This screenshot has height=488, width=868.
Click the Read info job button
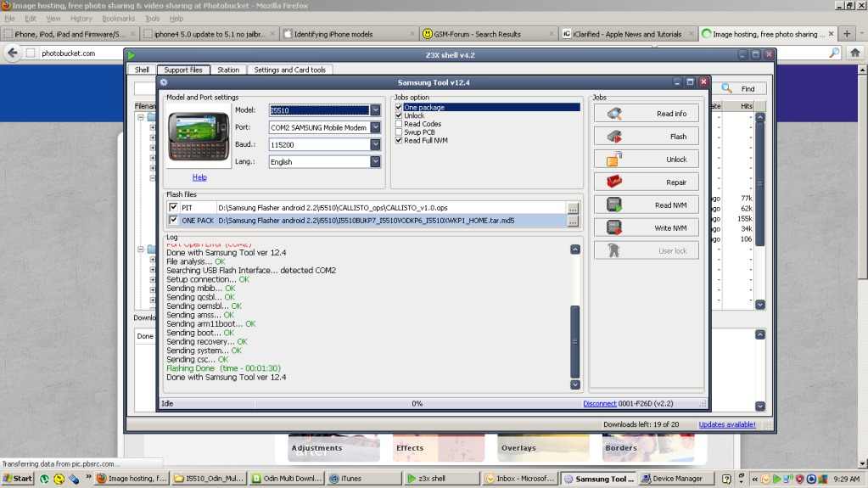(x=646, y=114)
